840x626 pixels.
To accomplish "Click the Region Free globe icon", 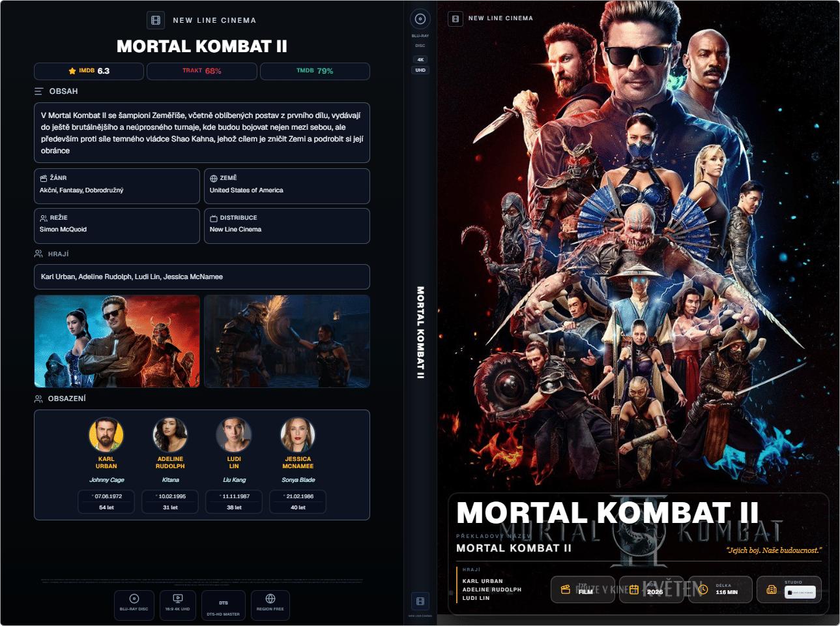I will [x=270, y=599].
